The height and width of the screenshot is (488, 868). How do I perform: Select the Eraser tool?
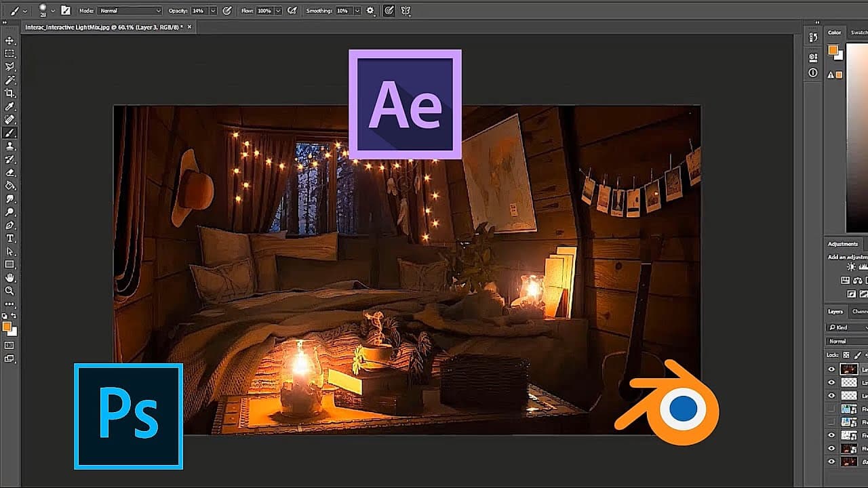click(10, 172)
